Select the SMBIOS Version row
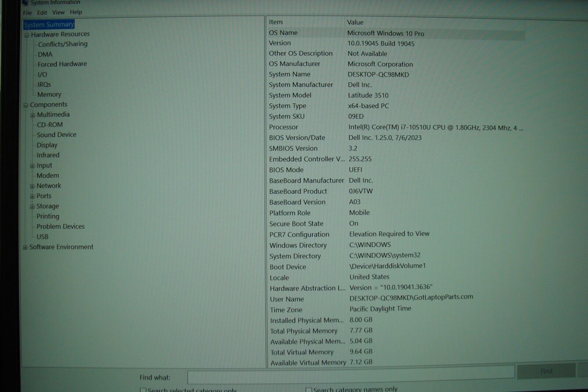Viewport: 588px width, 392px height. pos(396,149)
